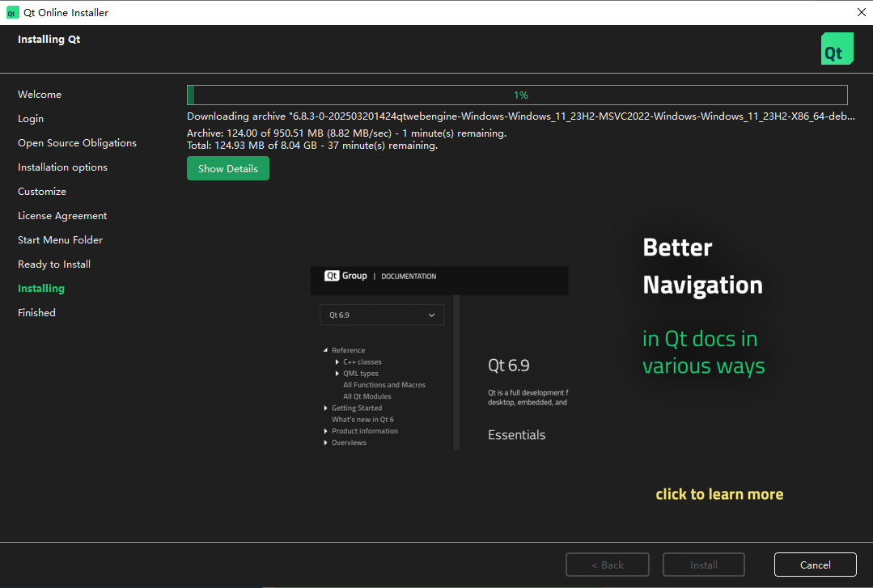Click the 'click to learn more' link
873x588 pixels.
point(718,494)
